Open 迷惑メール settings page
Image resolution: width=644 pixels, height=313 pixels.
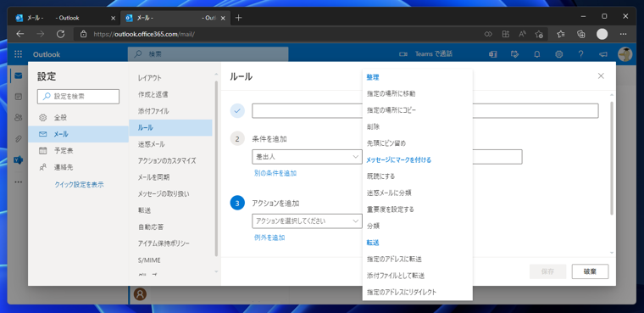coord(170,144)
